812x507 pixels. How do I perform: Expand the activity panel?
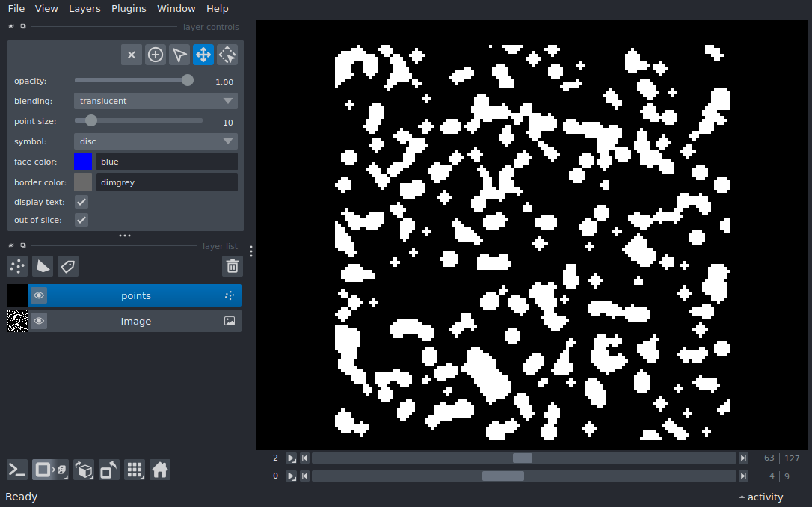(x=760, y=497)
